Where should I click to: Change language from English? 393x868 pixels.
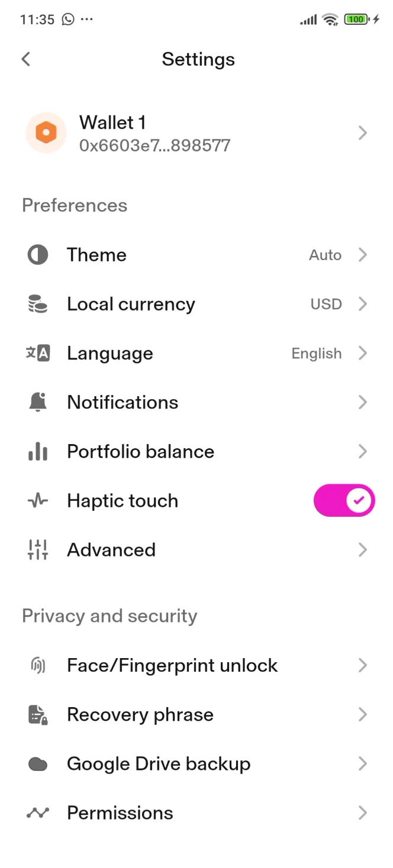coord(317,354)
